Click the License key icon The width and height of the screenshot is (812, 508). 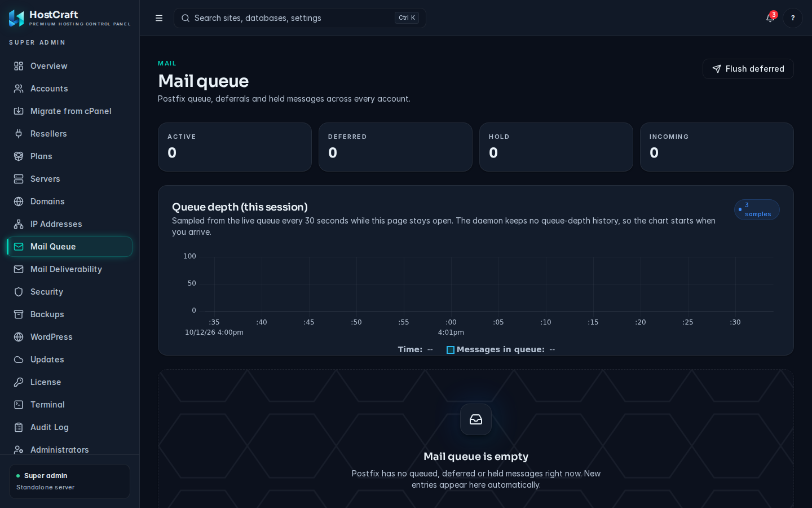tap(19, 382)
